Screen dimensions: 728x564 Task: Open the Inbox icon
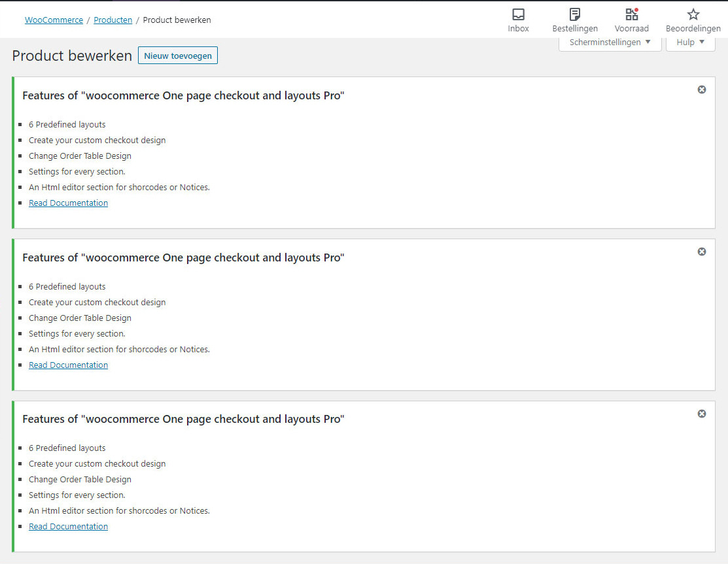click(518, 20)
